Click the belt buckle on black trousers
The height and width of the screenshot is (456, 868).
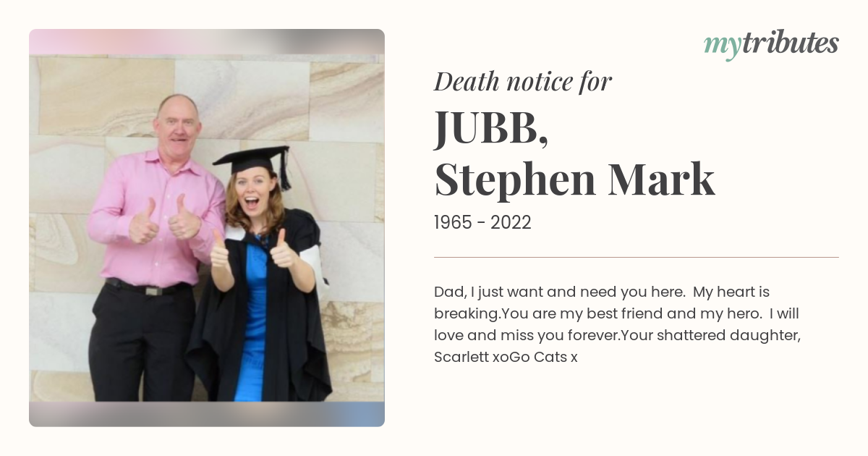point(152,291)
